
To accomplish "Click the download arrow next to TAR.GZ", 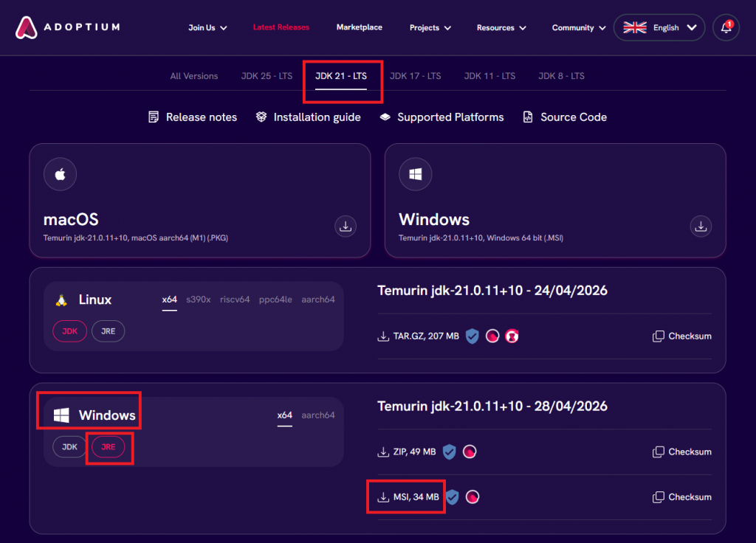I will tap(383, 336).
